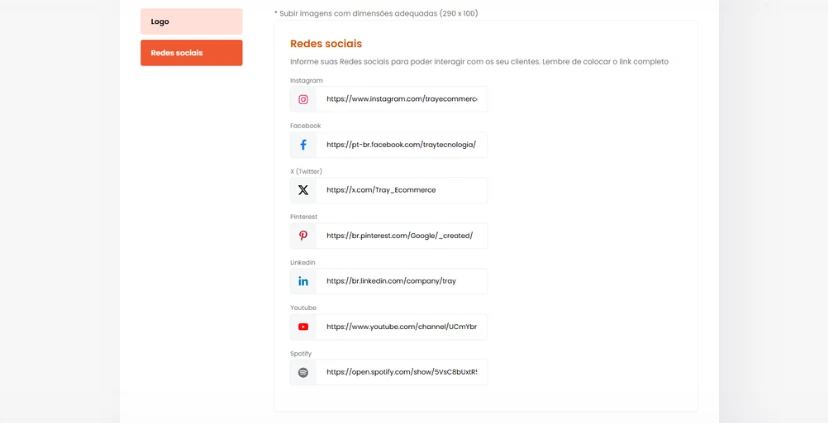Click the Facebook logo icon
Viewport: 828px width, 423px height.
coord(303,145)
